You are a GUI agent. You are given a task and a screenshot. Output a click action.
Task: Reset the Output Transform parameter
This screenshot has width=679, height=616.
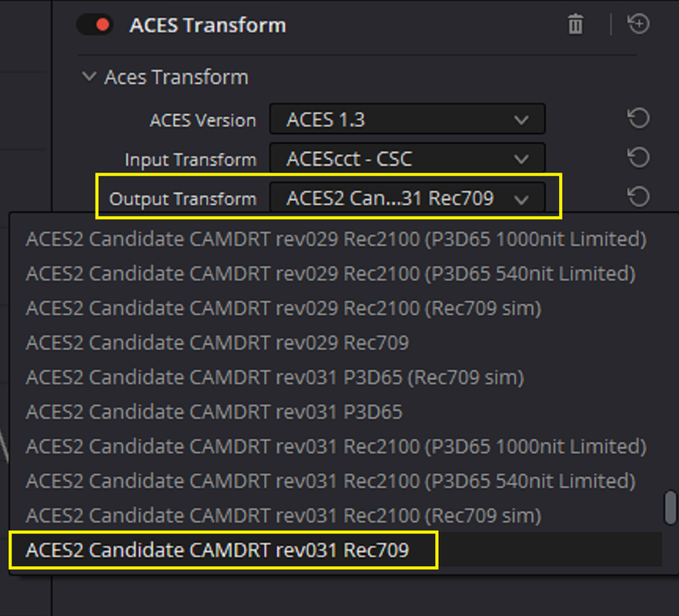(x=639, y=196)
